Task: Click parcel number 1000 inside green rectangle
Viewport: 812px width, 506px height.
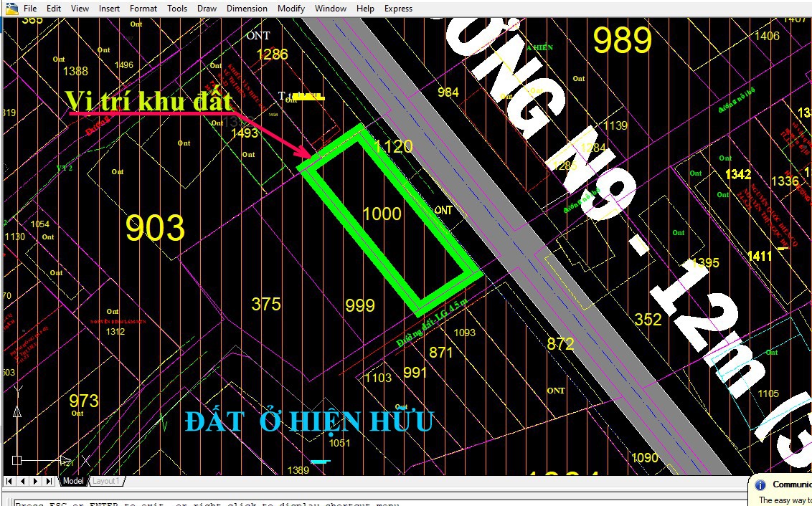Action: (382, 214)
